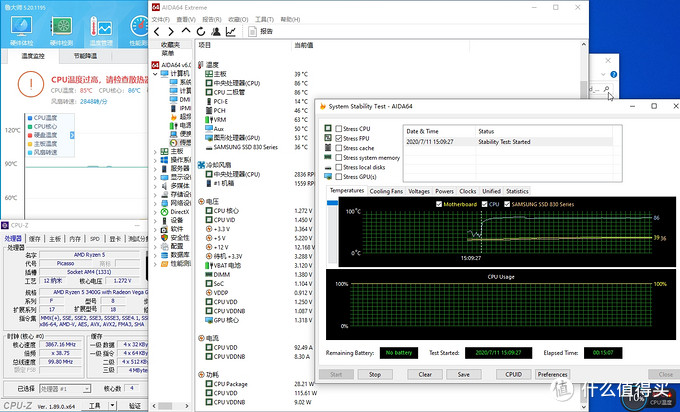The height and width of the screenshot is (412, 680).
Task: Click the flame icon in Stability Test title
Action: tap(323, 106)
